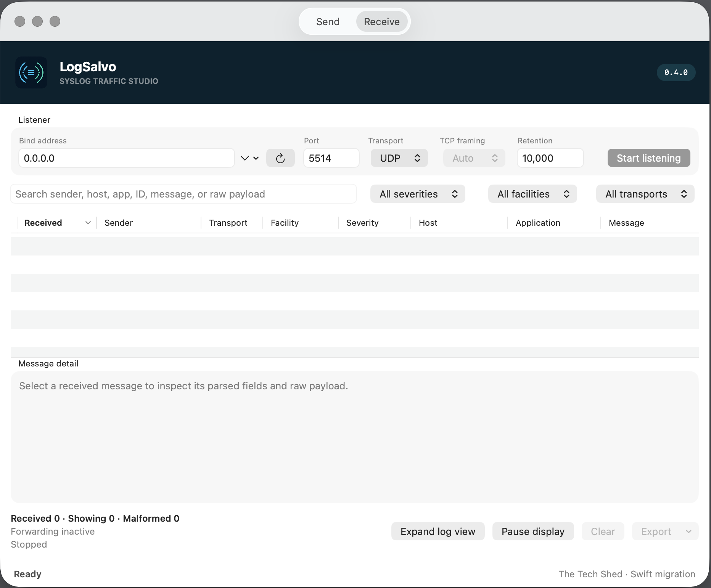This screenshot has height=588, width=711.
Task: Focus the log search field
Action: 183,194
